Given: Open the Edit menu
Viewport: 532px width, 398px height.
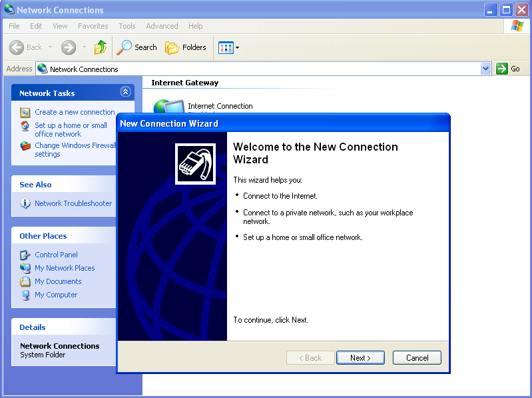Looking at the screenshot, I should click(36, 26).
